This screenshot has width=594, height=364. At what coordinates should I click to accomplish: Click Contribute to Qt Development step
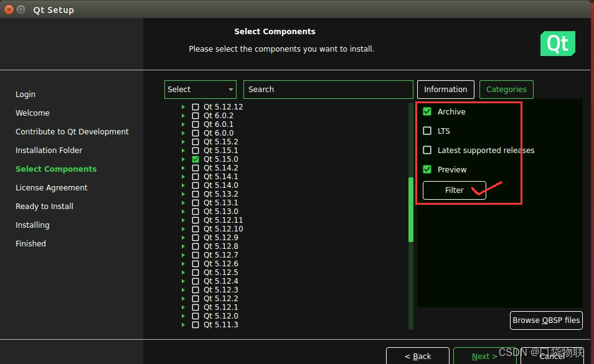coord(72,132)
